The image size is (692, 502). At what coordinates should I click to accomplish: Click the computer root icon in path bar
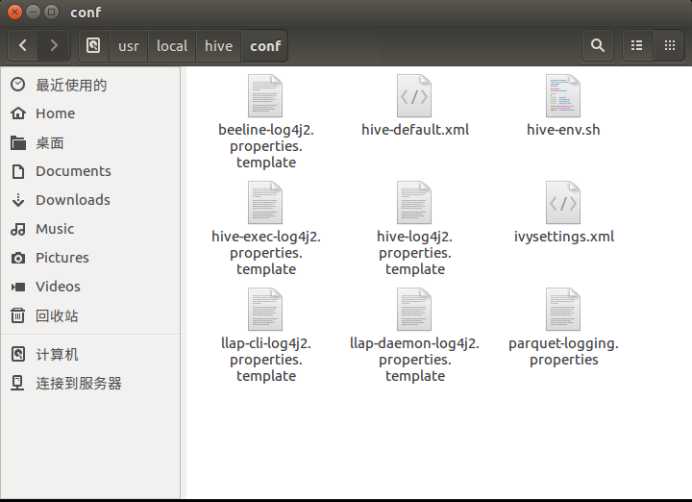[93, 45]
